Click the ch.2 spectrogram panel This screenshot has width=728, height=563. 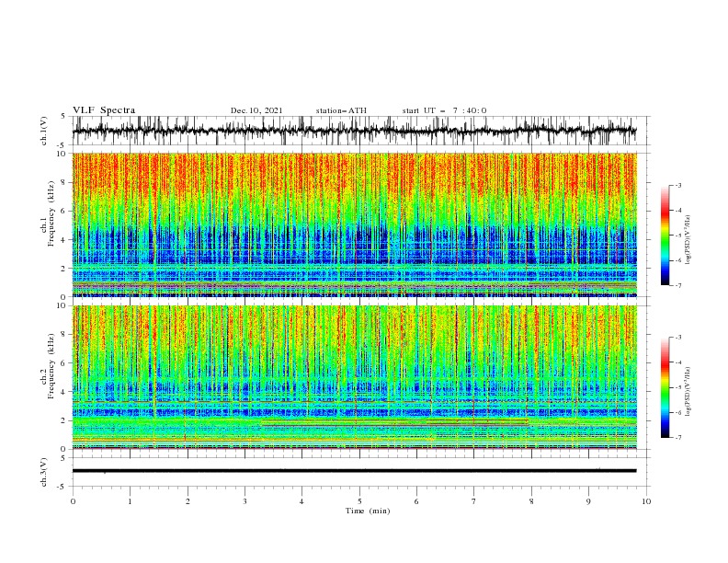coord(355,377)
